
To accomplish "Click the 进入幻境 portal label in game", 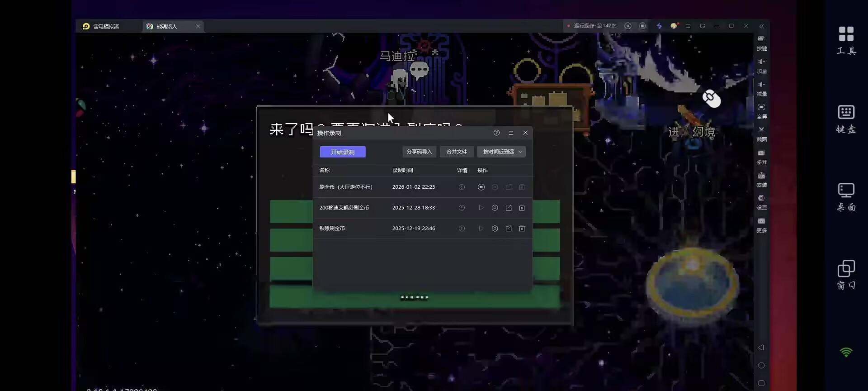I will (692, 132).
